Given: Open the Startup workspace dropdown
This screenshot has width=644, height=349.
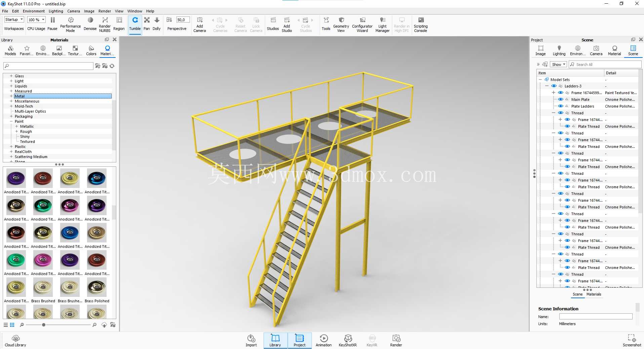Looking at the screenshot, I should (x=14, y=20).
